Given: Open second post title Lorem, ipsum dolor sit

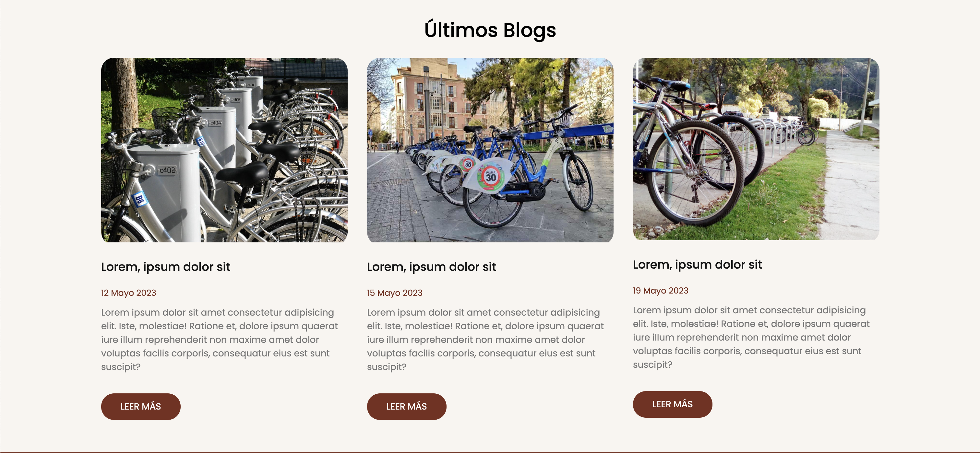Looking at the screenshot, I should point(431,267).
